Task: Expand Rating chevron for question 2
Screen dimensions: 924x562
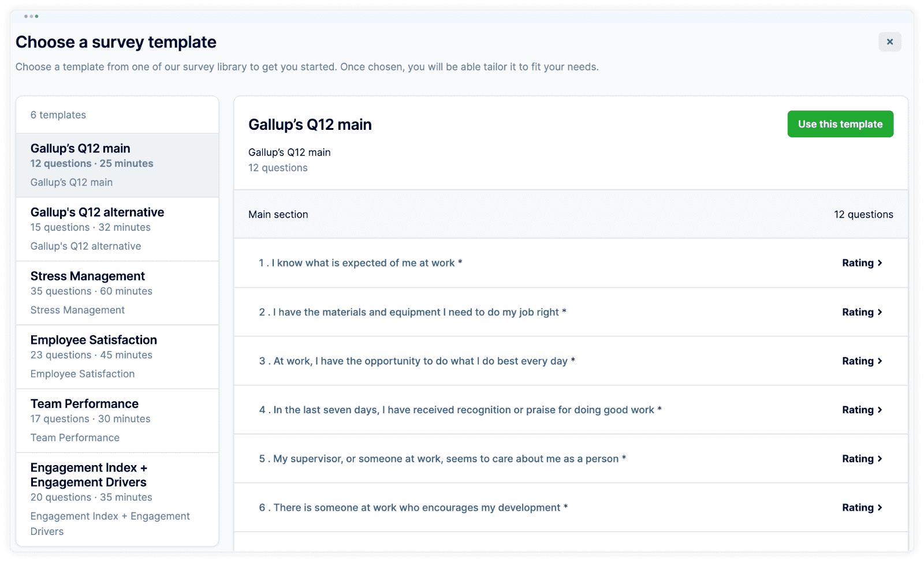Action: point(880,312)
